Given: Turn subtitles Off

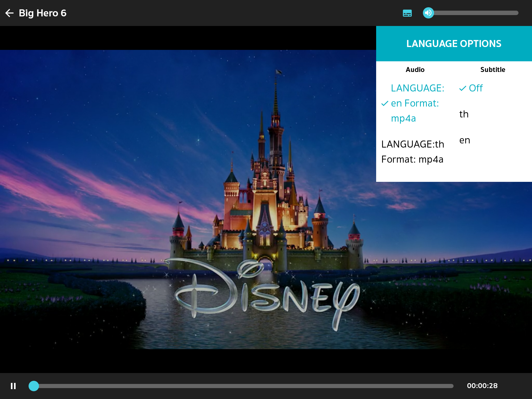Looking at the screenshot, I should click(x=471, y=88).
